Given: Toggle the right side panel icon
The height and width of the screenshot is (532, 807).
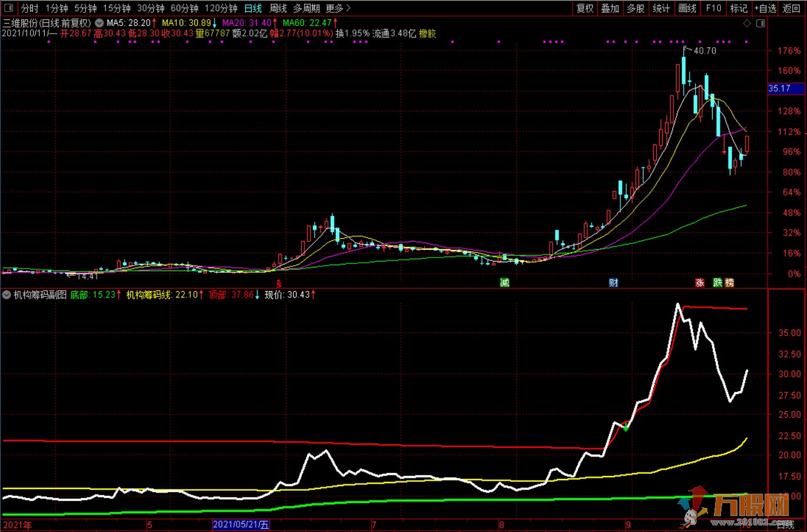Looking at the screenshot, I should (760, 24).
